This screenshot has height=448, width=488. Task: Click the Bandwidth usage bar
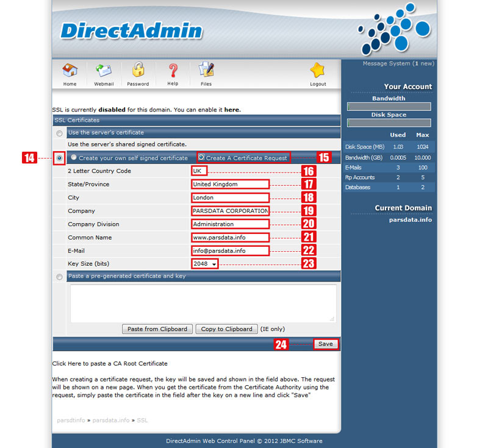(x=389, y=107)
